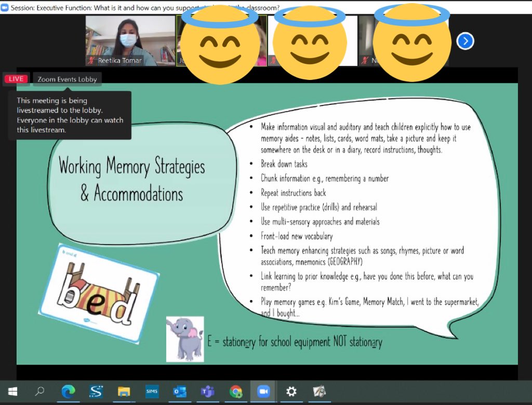Click 'Link learning to prior knowledge' bullet
This screenshot has width=532, height=405.
click(x=367, y=282)
